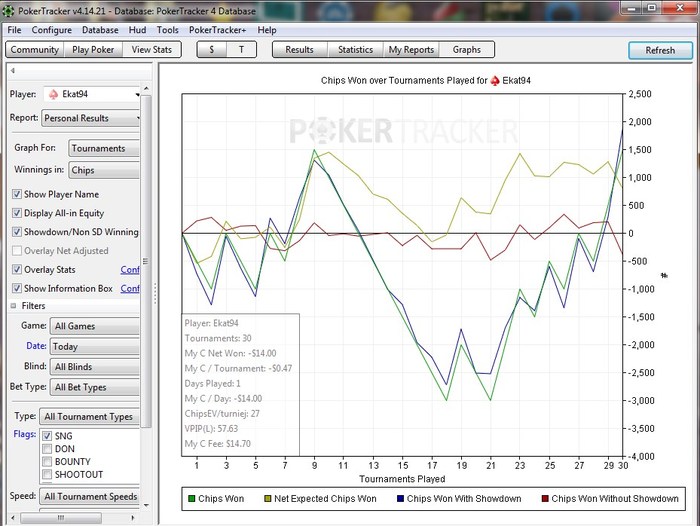Viewport: 700px width, 526px height.
Task: Open the PokerTracker+ menu
Action: [217, 30]
